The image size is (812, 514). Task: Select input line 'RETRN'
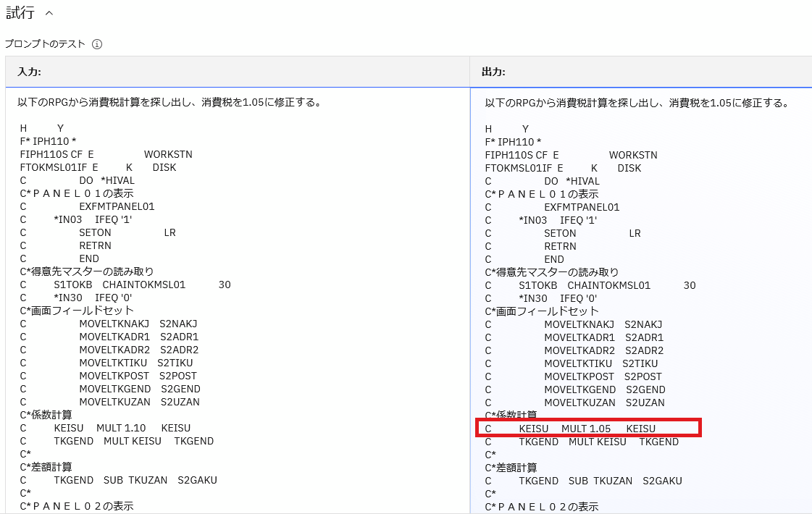[65, 246]
